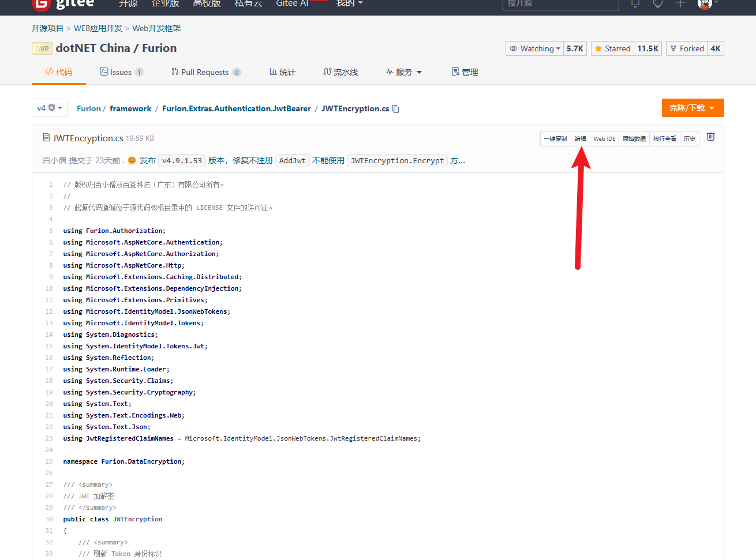
Task: Click the 4K forks count
Action: (x=716, y=48)
